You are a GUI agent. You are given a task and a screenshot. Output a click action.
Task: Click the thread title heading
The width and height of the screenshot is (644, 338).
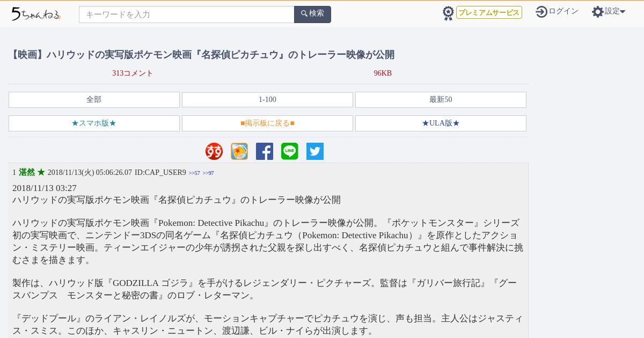pyautogui.click(x=201, y=55)
